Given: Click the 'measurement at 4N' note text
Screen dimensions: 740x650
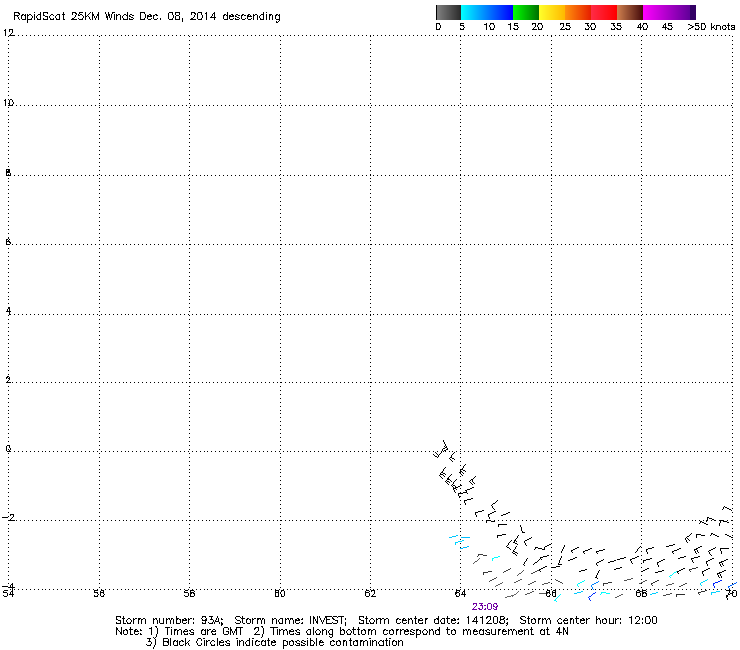Looking at the screenshot, I should click(x=516, y=631).
